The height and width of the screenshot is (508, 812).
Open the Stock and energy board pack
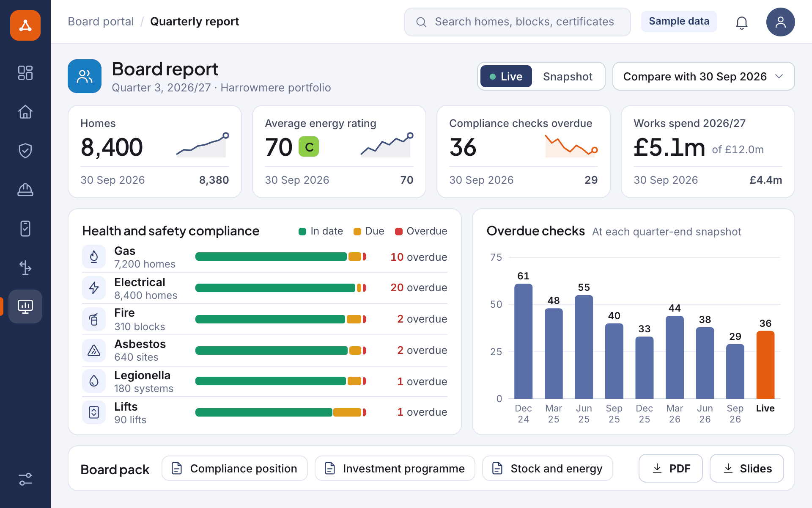click(x=548, y=468)
